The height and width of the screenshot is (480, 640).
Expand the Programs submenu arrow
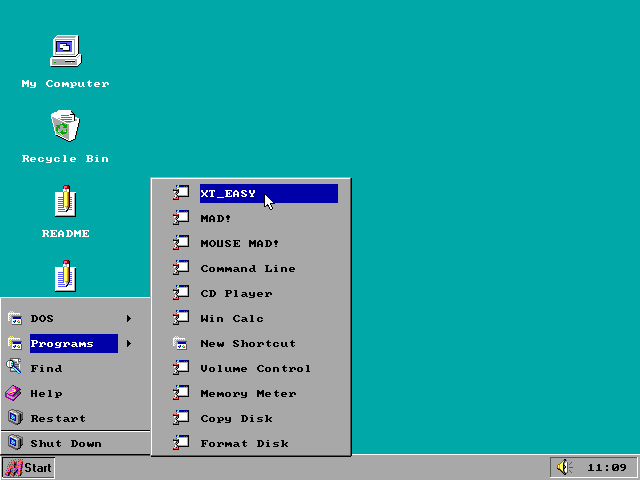click(x=129, y=344)
